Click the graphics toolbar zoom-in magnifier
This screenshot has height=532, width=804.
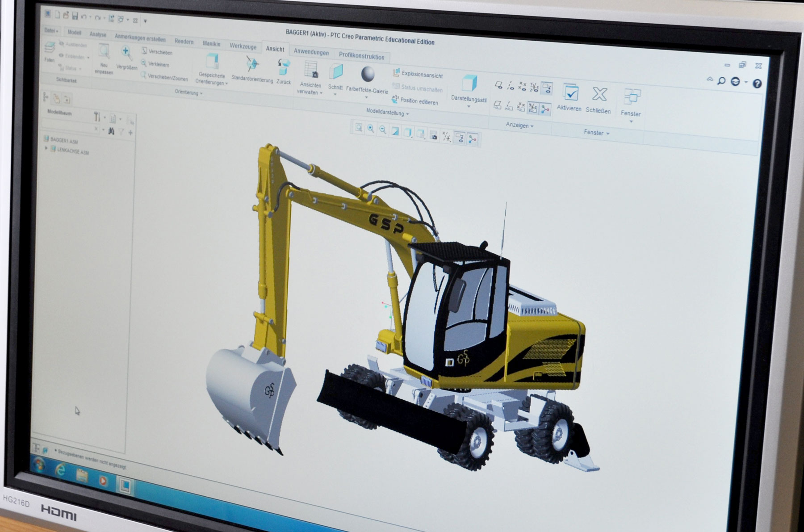pos(371,129)
